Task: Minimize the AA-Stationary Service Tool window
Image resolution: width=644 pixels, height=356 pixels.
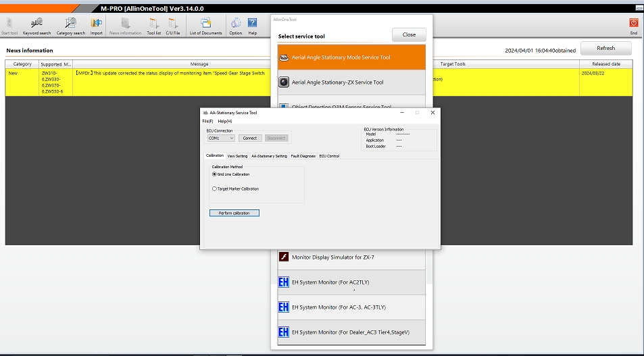Action: pos(402,113)
